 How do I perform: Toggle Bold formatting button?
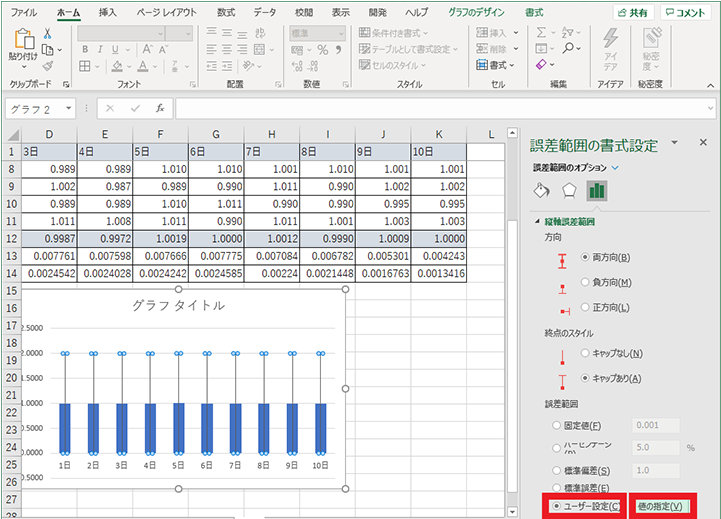85,49
